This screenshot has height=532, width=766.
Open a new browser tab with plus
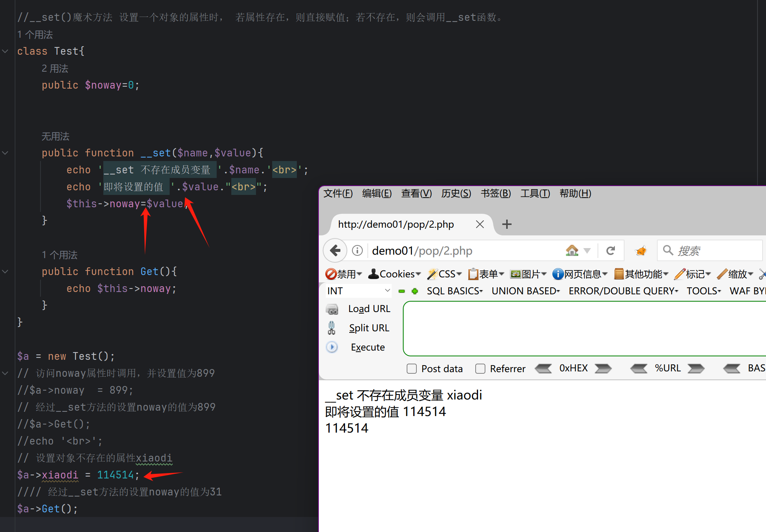pos(507,224)
